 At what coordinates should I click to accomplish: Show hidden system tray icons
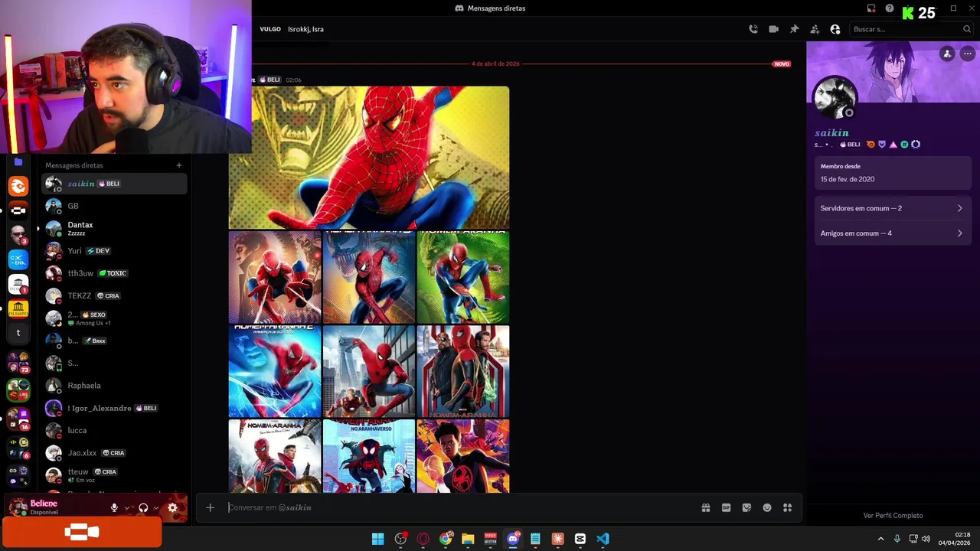tap(880, 539)
